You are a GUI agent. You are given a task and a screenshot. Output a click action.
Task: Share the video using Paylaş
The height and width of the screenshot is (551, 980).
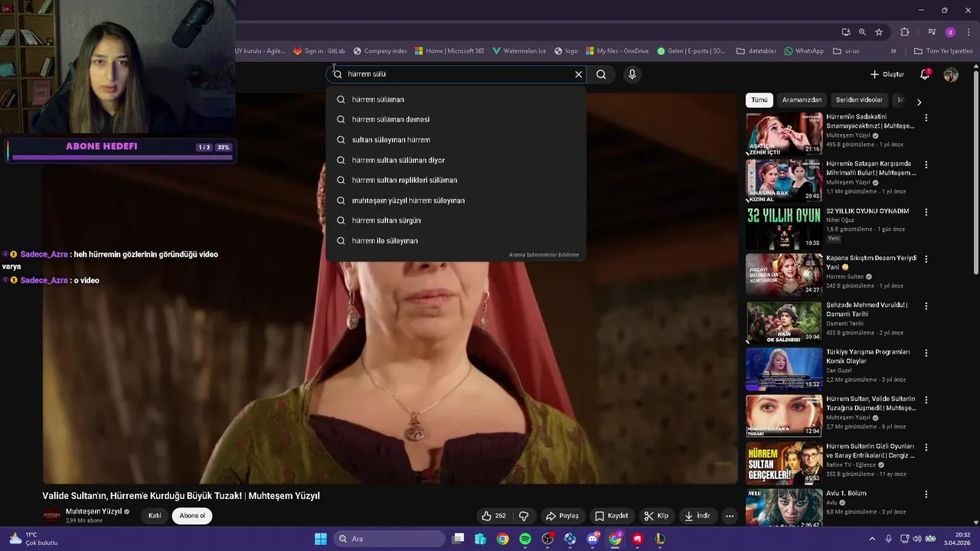point(561,516)
